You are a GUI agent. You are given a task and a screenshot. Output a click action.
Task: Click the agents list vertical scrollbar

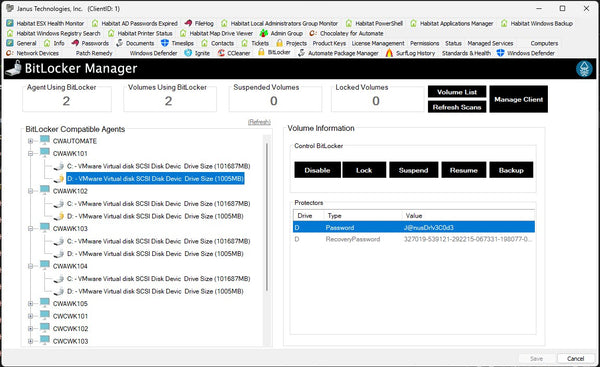[x=267, y=217]
